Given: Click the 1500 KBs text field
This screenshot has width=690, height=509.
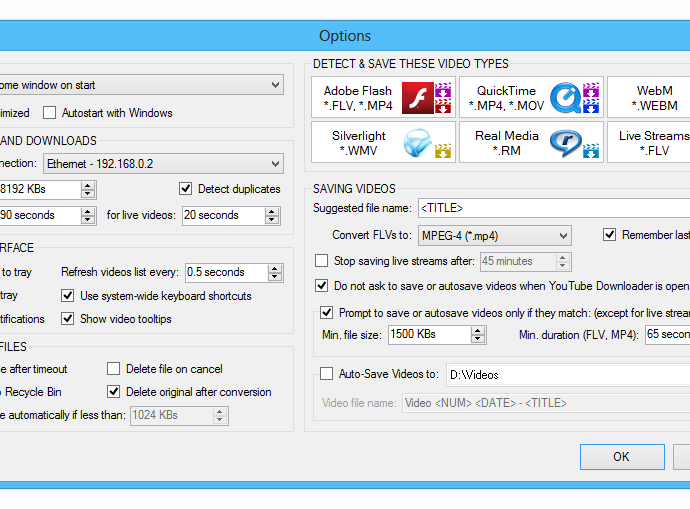Looking at the screenshot, I should 430,335.
